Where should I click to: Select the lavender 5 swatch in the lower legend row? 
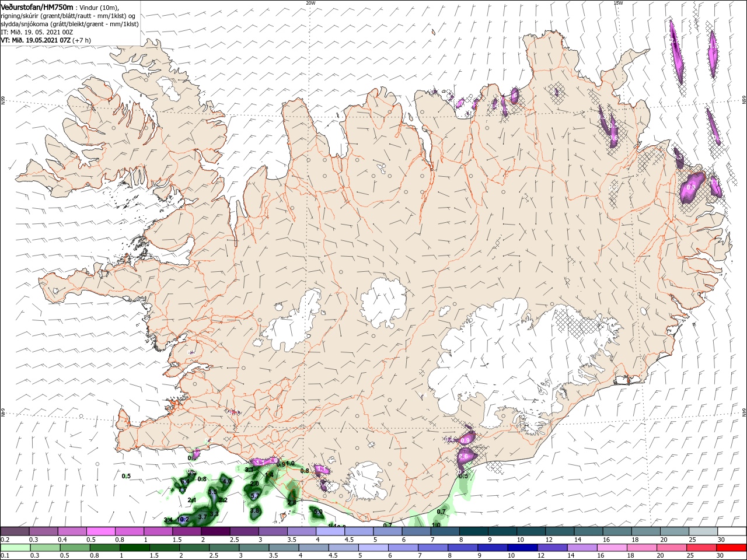tap(373, 548)
